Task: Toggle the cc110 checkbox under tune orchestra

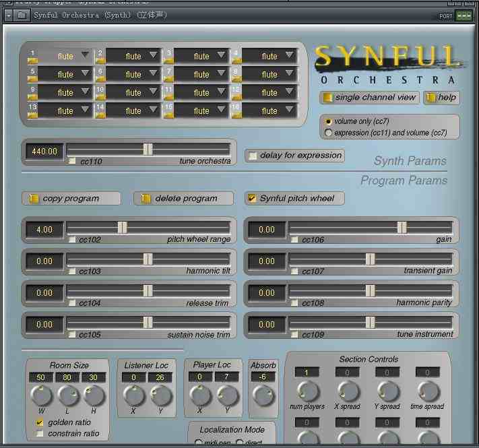Action: (72, 160)
